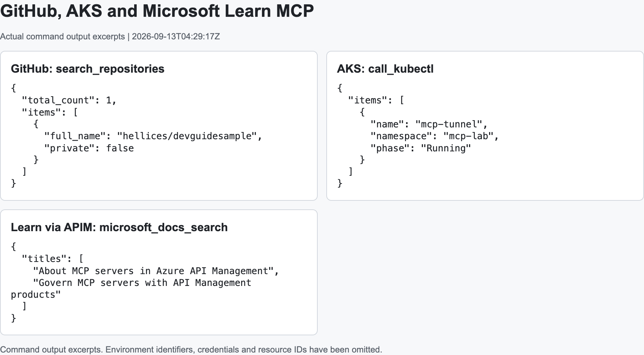
Task: Click the '"name": "mcp-tunnel"' line
Action: coord(429,124)
